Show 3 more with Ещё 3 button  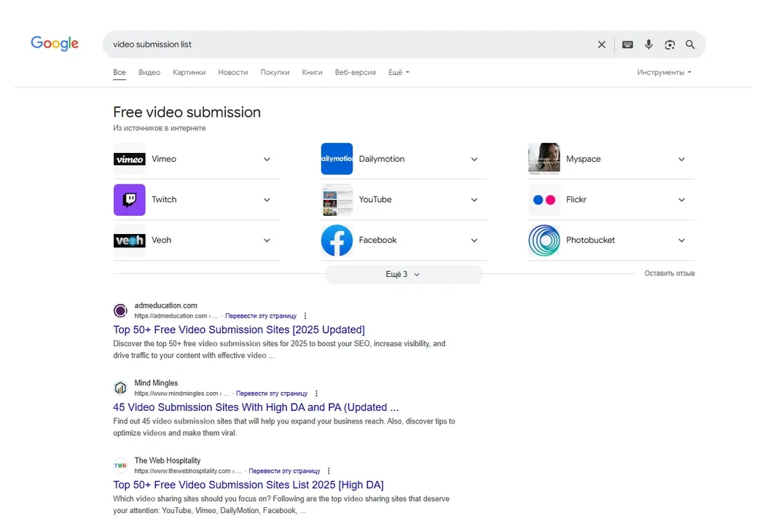[x=404, y=274]
